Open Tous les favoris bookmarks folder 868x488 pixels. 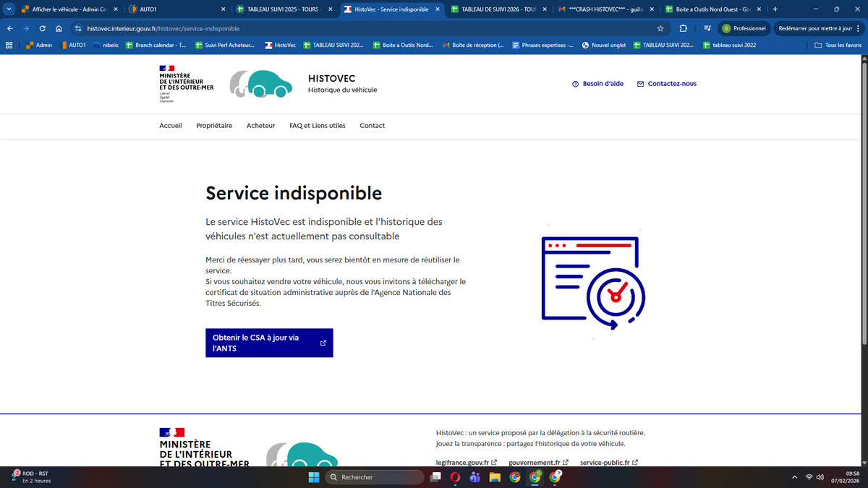[838, 45]
